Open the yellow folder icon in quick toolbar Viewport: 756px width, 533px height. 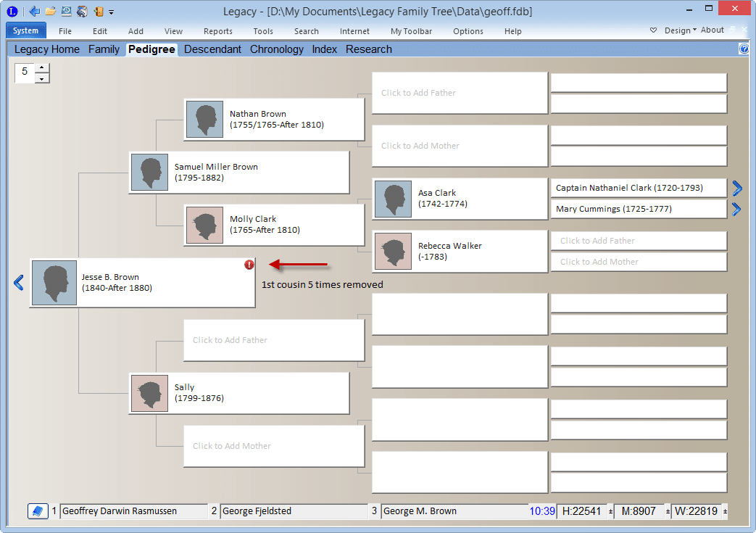click(50, 11)
